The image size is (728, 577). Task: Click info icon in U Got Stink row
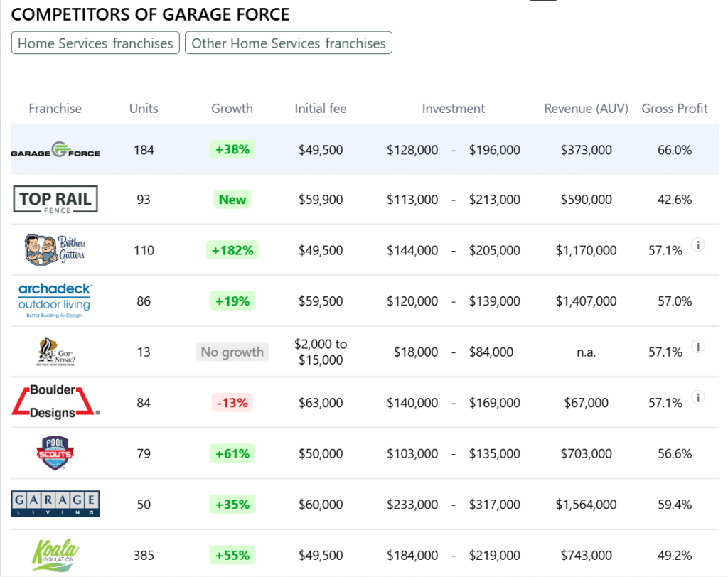[698, 346]
